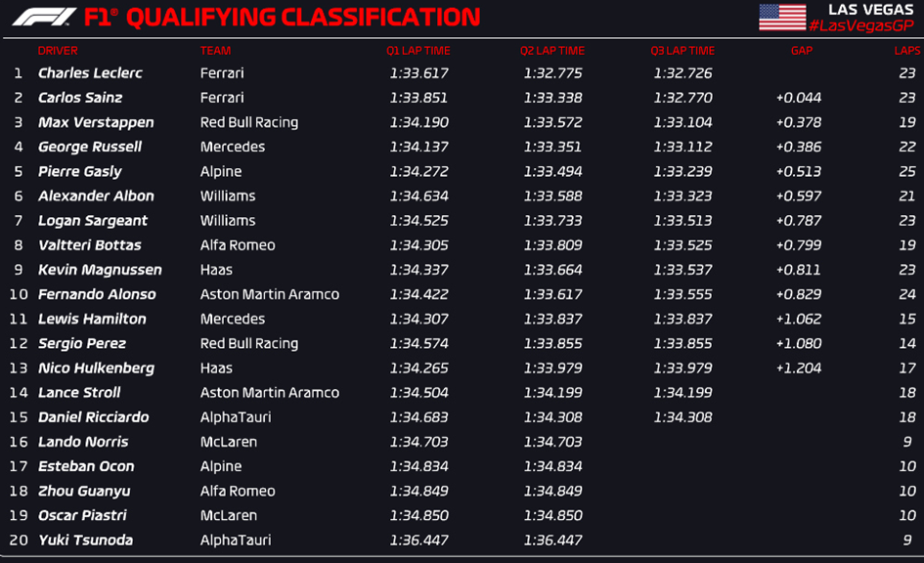Select Lewis Hamilton in the classification
The image size is (924, 563).
(92, 319)
